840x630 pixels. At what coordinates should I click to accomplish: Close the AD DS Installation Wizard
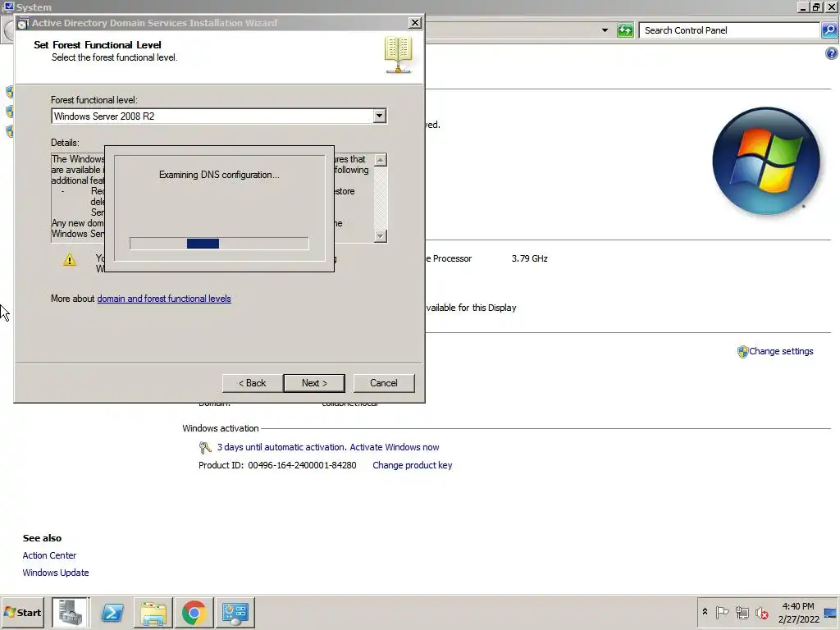[414, 22]
